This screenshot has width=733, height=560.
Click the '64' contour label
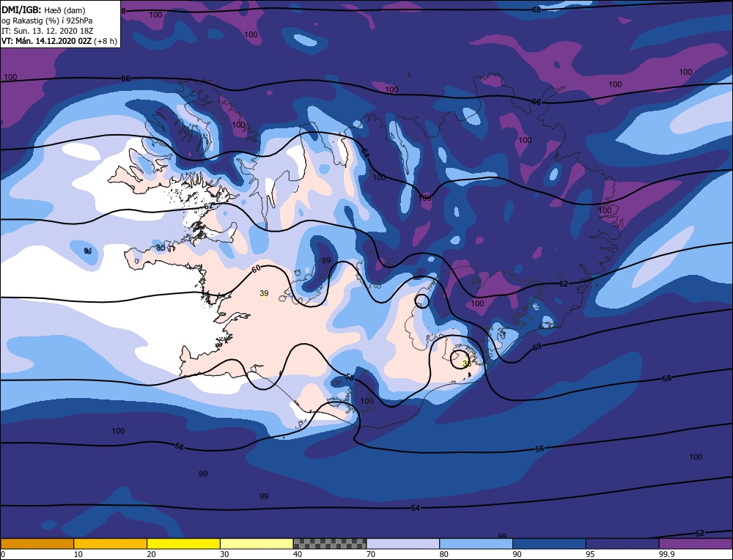tap(365, 152)
